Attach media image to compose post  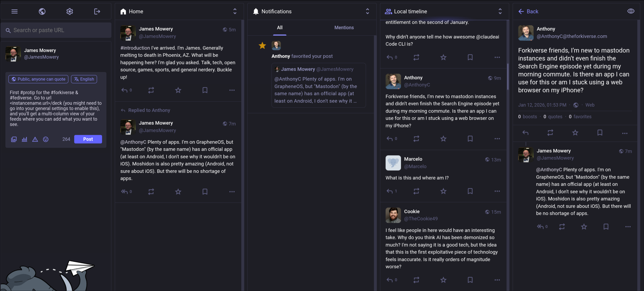[14, 139]
